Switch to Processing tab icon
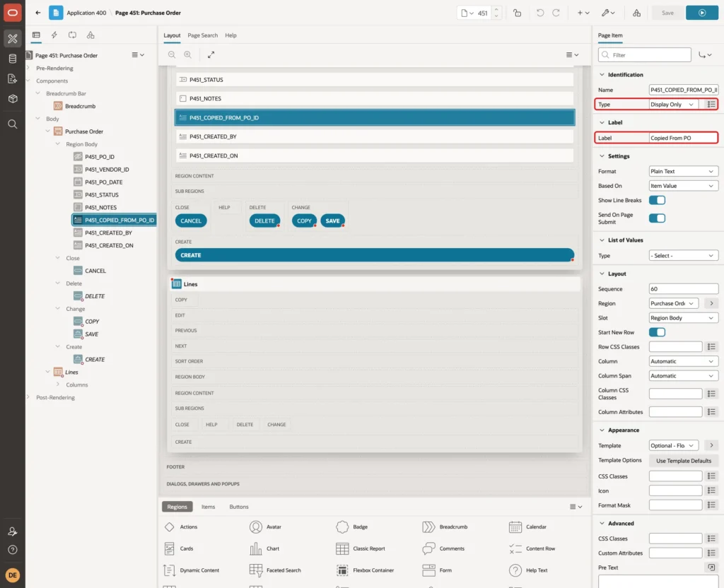 [x=72, y=35]
